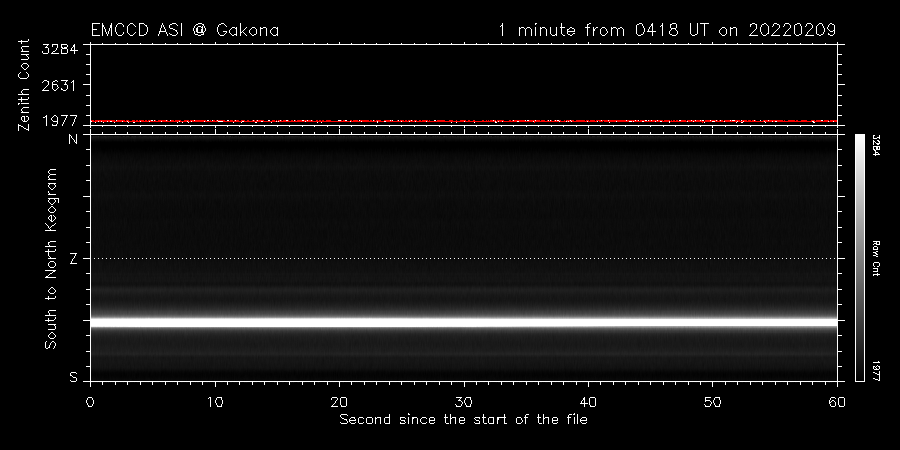This screenshot has width=900, height=450.
Task: Click the title 'EMCCD ASI @ Gakona'
Action: pyautogui.click(x=185, y=30)
